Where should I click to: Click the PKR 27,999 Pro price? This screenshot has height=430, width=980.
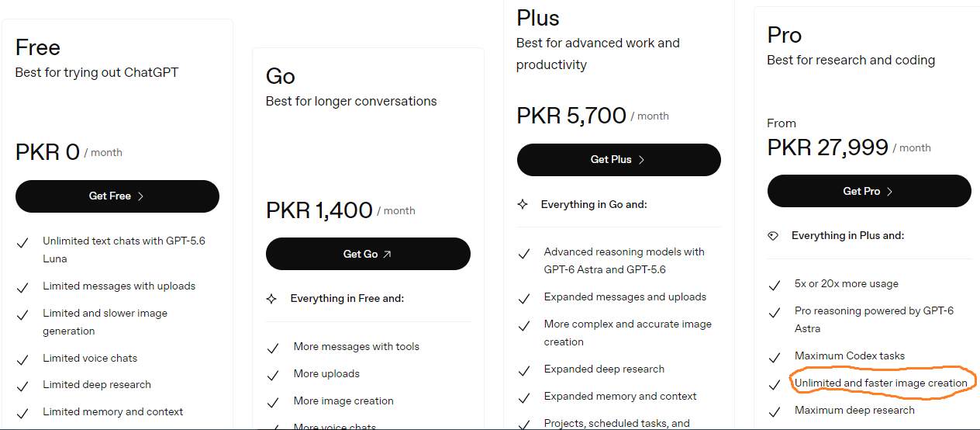coord(827,147)
